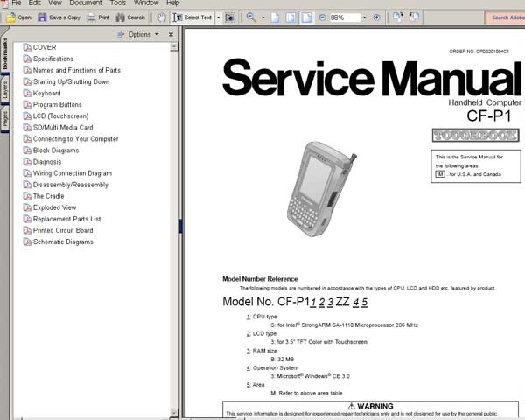
Task: Open the zoom tool dropdown arrow
Action: pyautogui.click(x=263, y=17)
